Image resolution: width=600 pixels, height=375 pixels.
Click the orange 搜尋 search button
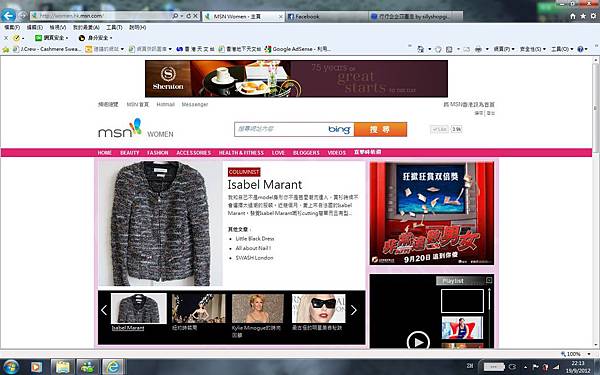380,129
